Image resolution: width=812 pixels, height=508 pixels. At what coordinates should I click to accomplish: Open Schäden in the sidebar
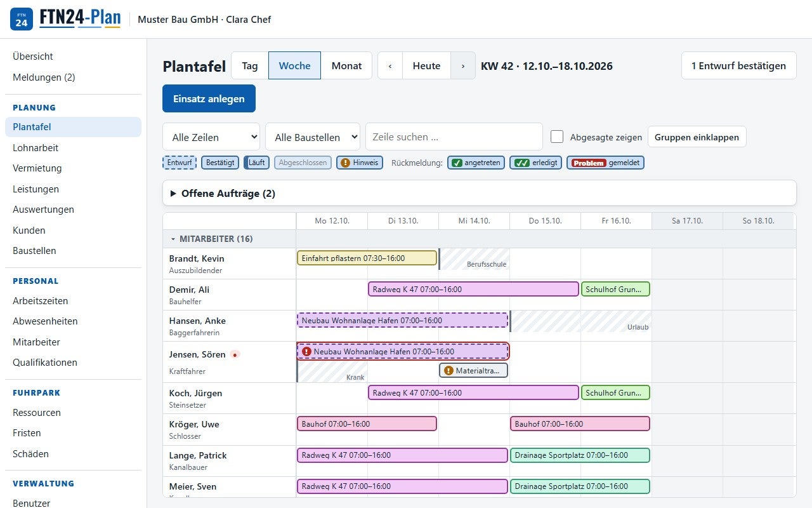click(73, 454)
